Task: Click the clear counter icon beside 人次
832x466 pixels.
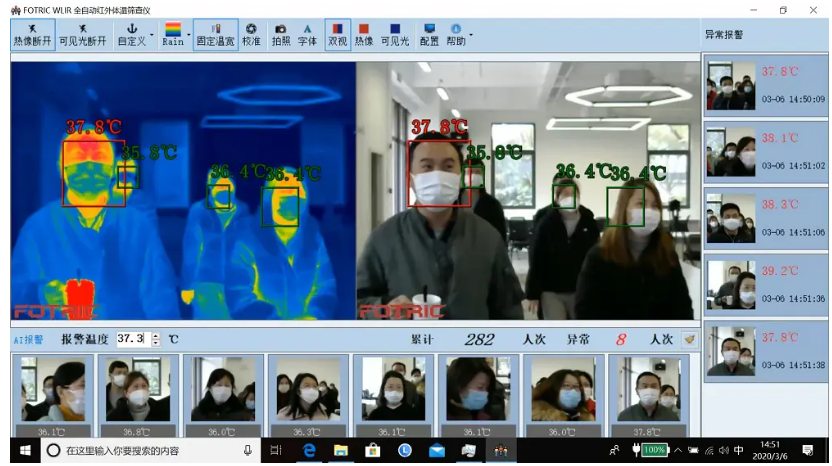Action: pos(689,339)
